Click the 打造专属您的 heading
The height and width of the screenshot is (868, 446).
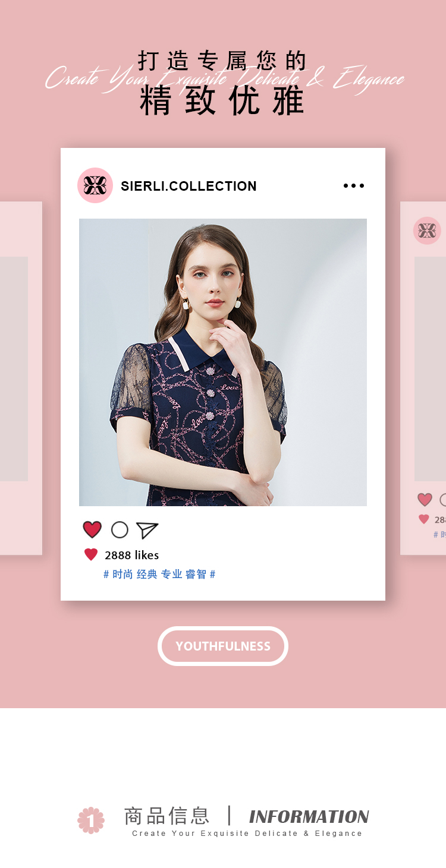(x=223, y=61)
